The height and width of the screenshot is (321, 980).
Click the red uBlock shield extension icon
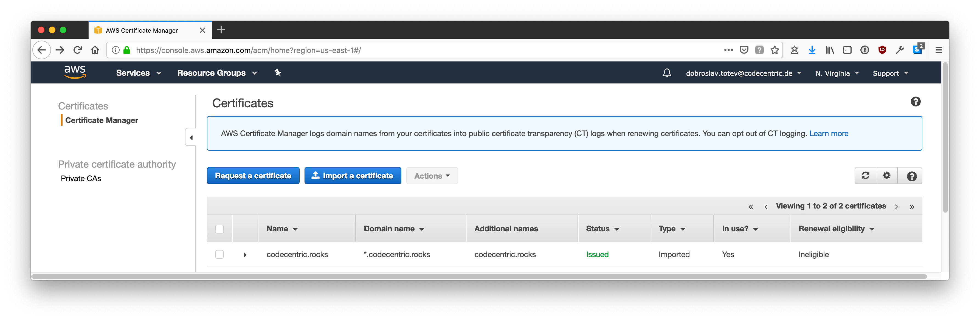(x=882, y=50)
